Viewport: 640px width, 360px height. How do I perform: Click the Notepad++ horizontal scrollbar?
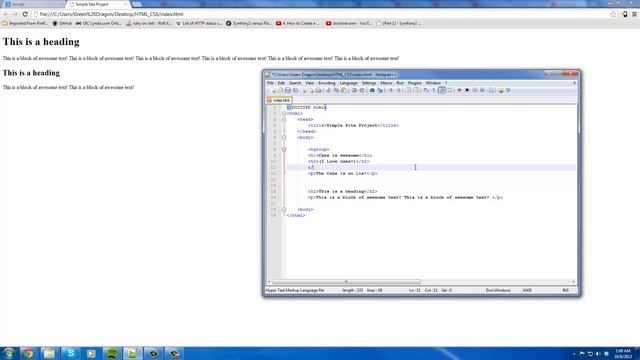point(346,282)
